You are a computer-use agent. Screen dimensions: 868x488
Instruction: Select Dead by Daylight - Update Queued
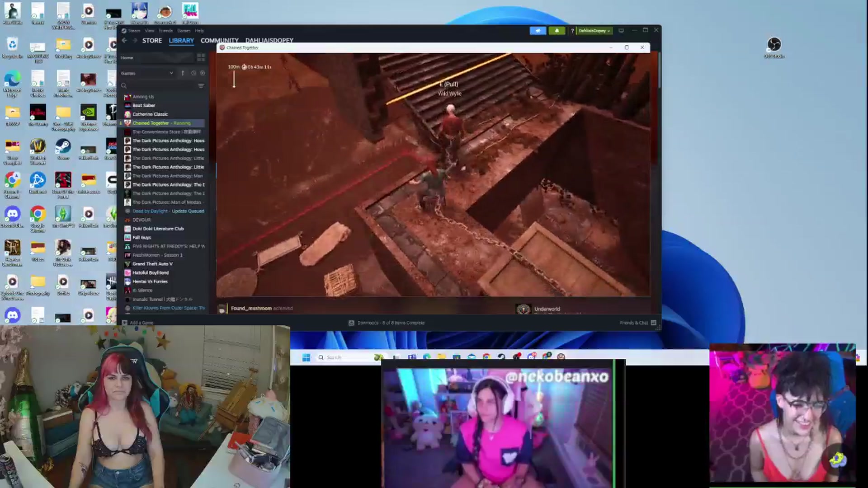point(168,211)
